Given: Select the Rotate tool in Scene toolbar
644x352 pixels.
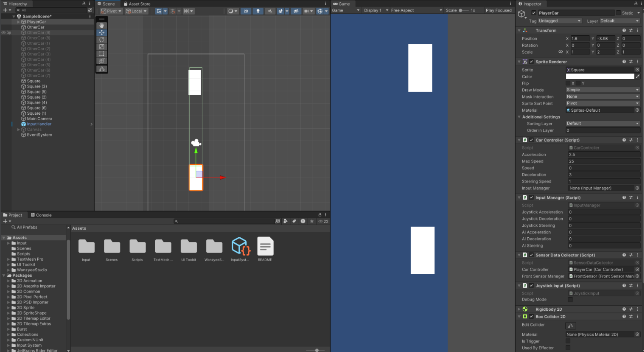Looking at the screenshot, I should click(102, 40).
